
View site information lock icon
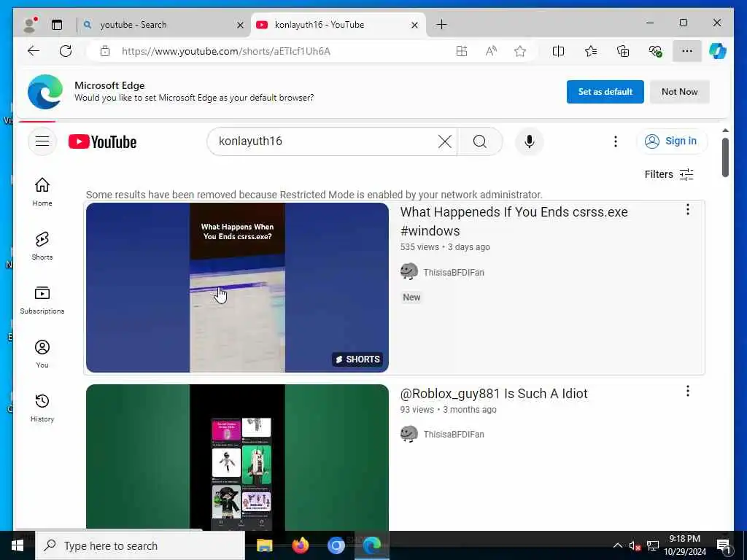click(x=105, y=51)
